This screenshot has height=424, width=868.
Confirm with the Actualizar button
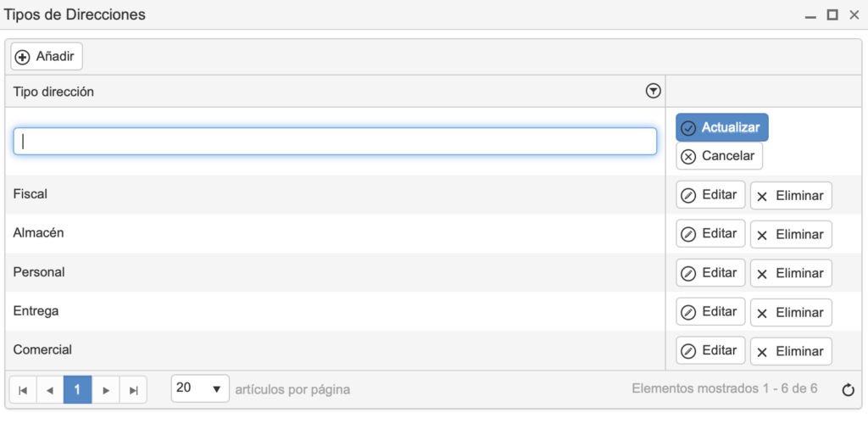722,128
